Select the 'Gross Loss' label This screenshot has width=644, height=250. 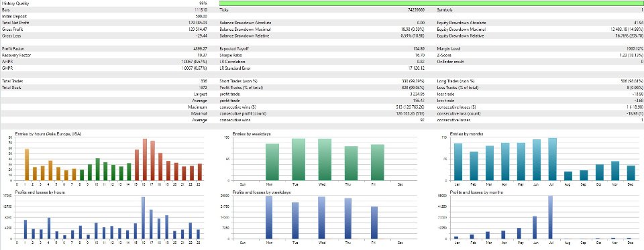click(11, 36)
